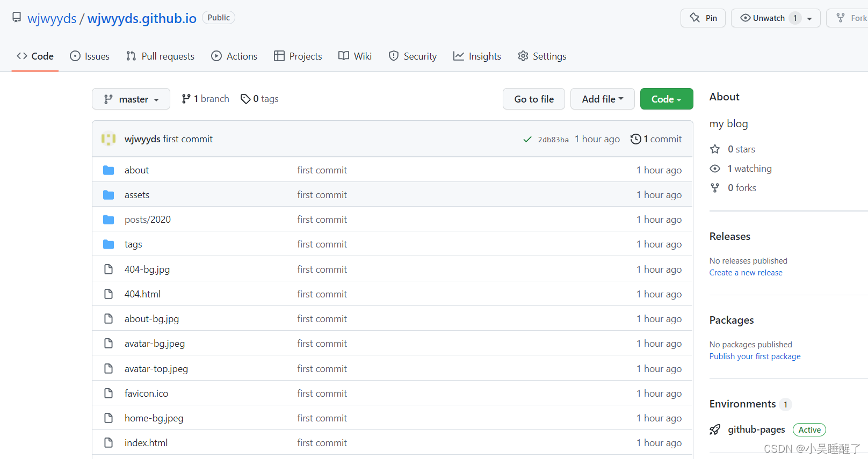Open the about folder
The height and width of the screenshot is (459, 868).
point(136,170)
